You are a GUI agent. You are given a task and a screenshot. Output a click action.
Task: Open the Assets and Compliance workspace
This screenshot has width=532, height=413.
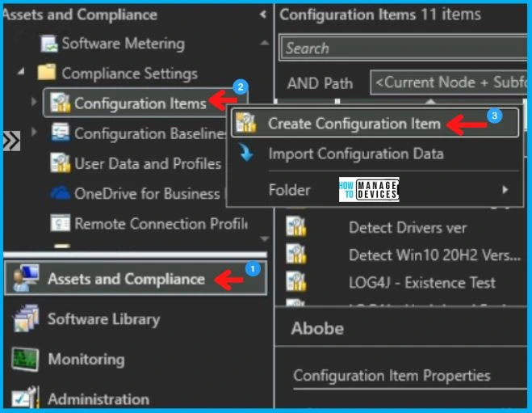pyautogui.click(x=126, y=279)
